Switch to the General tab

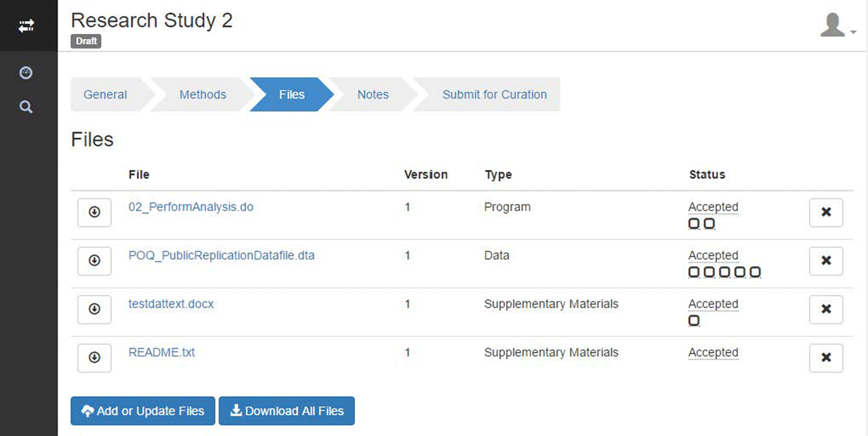point(106,95)
